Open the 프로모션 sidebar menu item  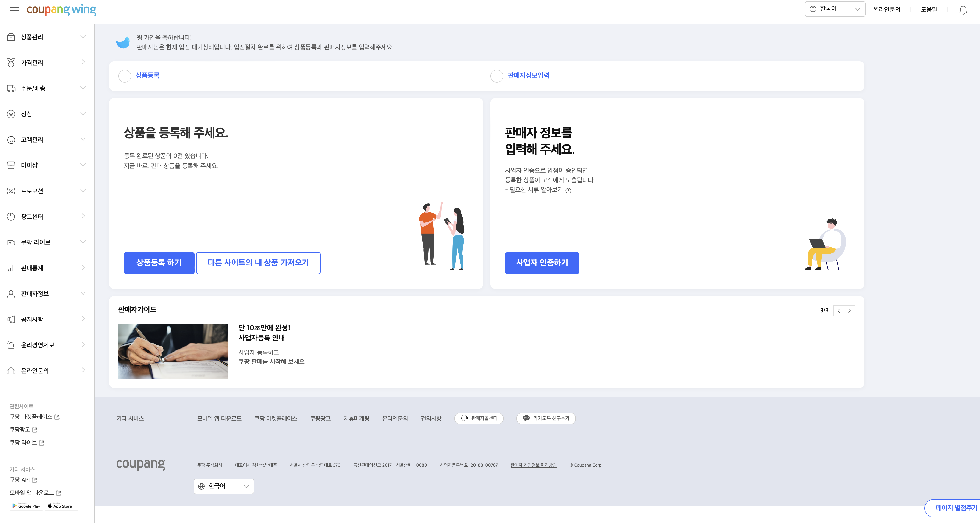(x=32, y=191)
